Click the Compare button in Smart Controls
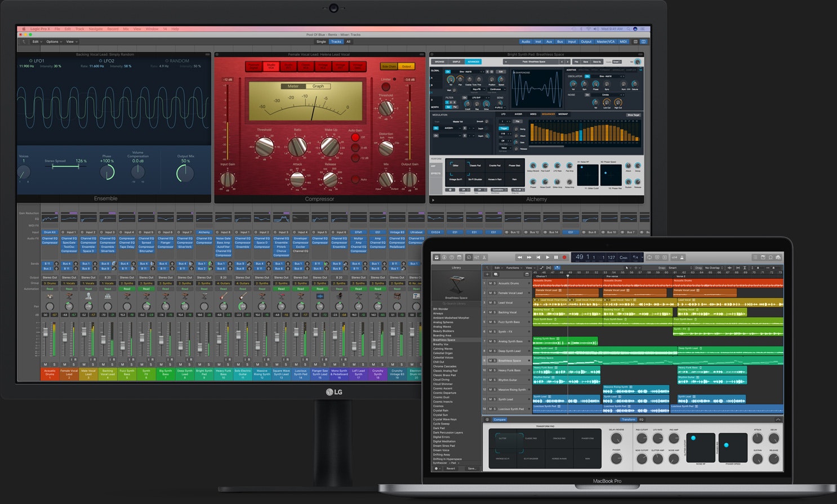Screen dimensions: 837x504 (x=500, y=420)
